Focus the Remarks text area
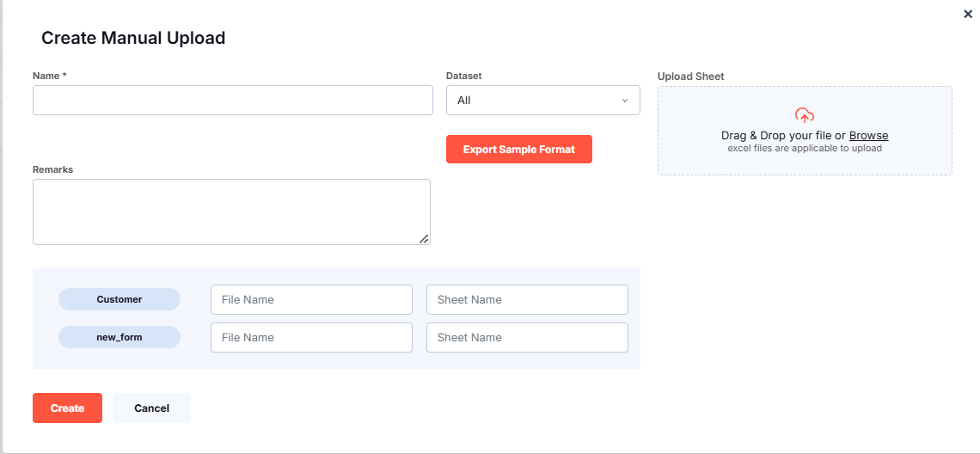980x454 pixels. click(231, 212)
